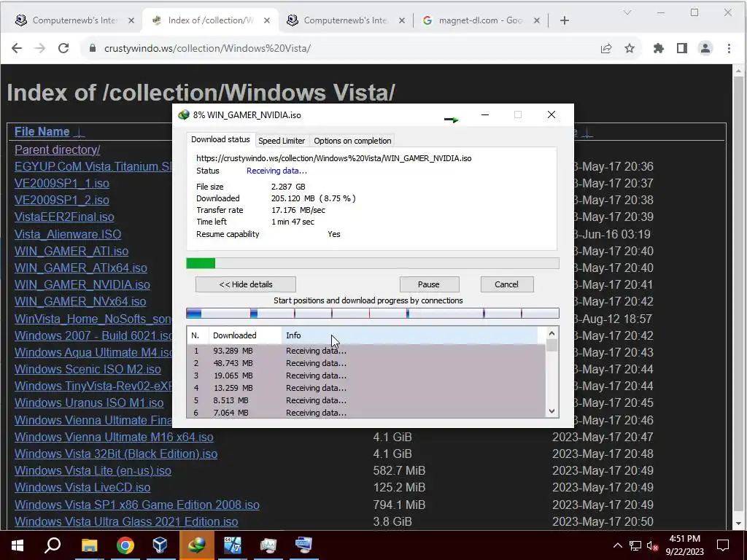The height and width of the screenshot is (560, 747).
Task: Open the notification center icon
Action: (x=723, y=545)
